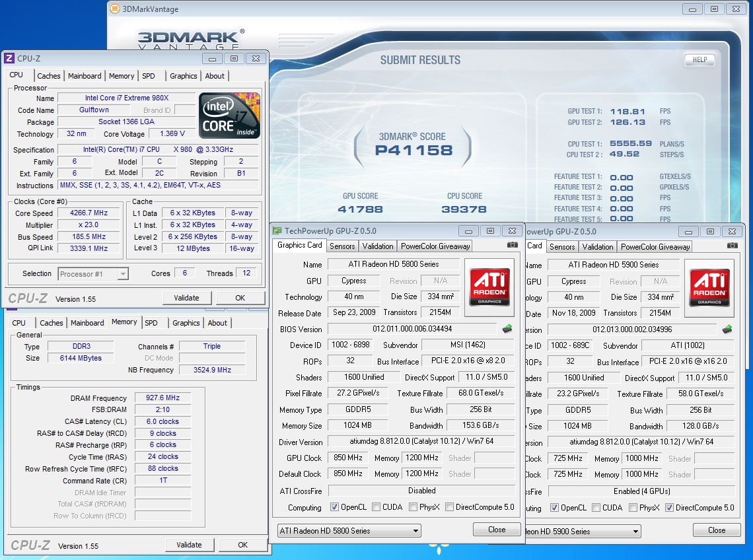Close the HD 5900 GPU-Z window via X

[x=732, y=232]
